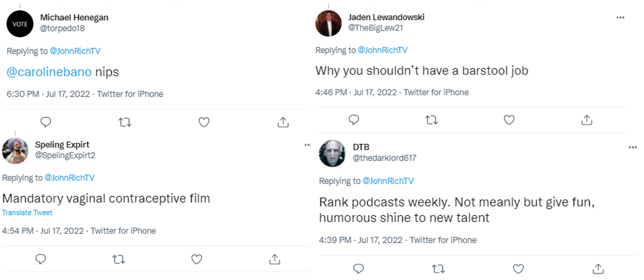
Task: Click Translate Tweet link
Action: [27, 213]
